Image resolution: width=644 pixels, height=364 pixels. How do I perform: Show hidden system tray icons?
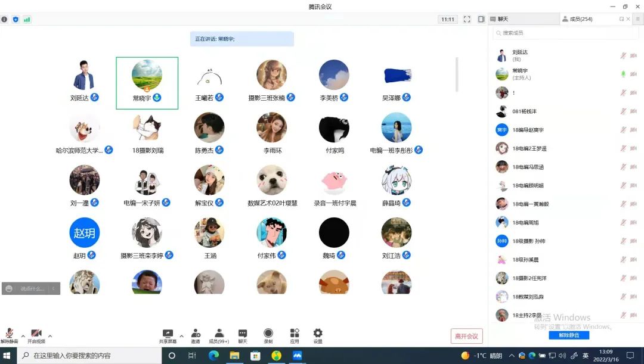(512, 356)
